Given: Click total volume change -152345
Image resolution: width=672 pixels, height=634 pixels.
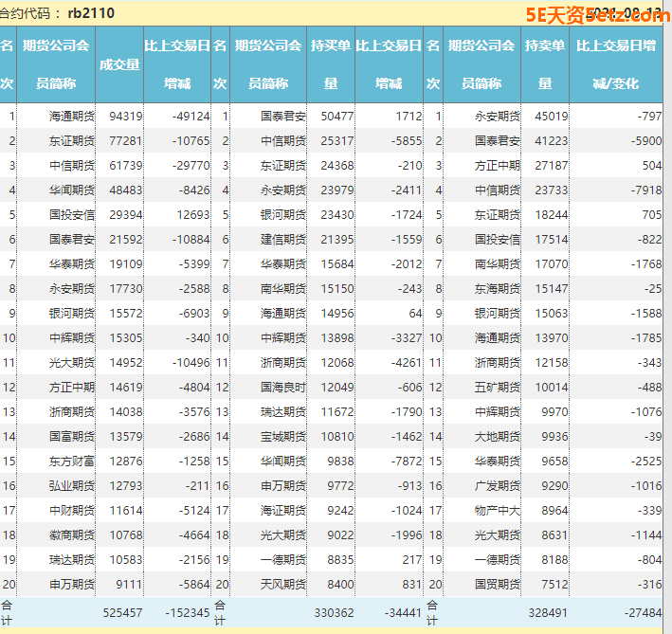Looking at the screenshot, I should point(188,613).
